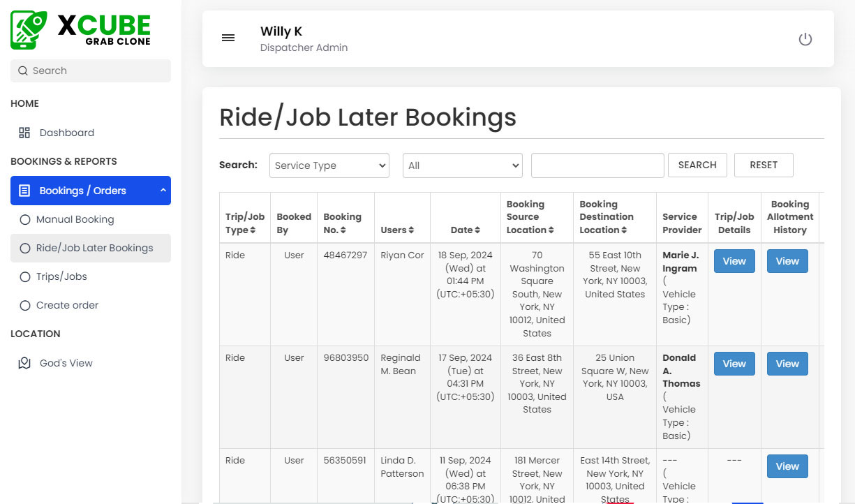This screenshot has height=504, width=855.
Task: Click the SEARCH button
Action: [x=697, y=165]
